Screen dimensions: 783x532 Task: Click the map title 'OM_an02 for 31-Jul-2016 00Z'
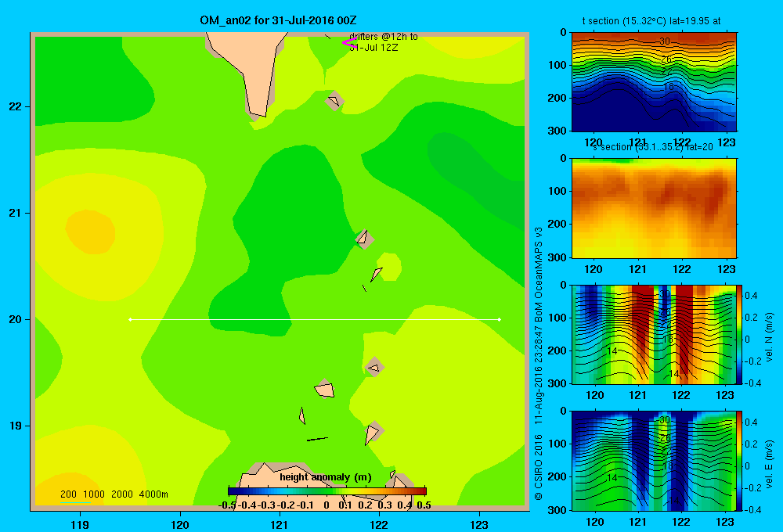tap(278, 20)
